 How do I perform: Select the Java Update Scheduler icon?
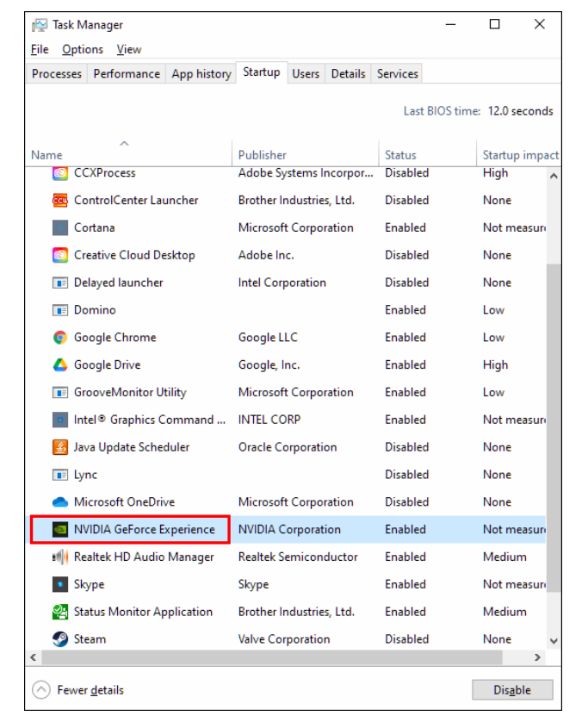coord(60,447)
